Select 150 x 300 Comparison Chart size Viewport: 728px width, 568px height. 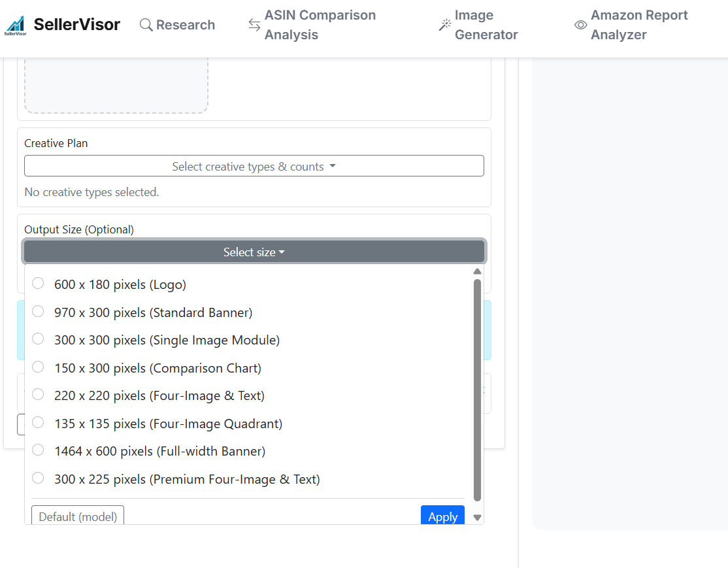pos(38,367)
